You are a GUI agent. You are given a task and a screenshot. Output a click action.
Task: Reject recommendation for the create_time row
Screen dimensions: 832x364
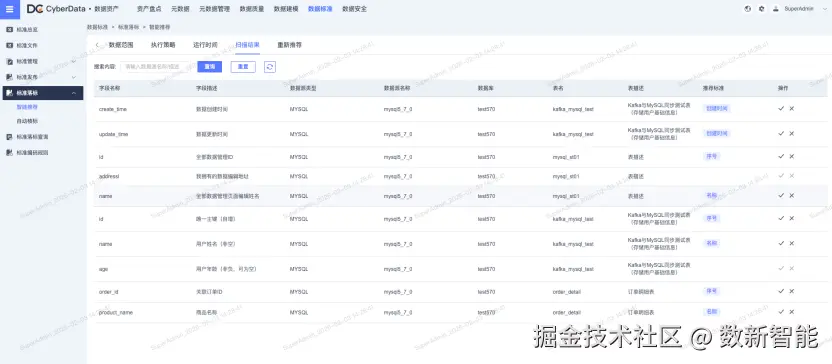coord(792,108)
